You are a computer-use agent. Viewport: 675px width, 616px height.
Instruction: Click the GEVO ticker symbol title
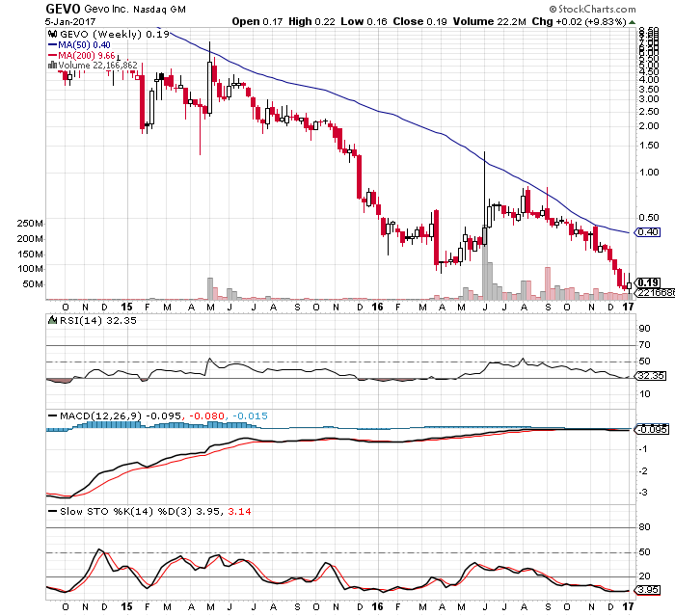click(x=63, y=9)
